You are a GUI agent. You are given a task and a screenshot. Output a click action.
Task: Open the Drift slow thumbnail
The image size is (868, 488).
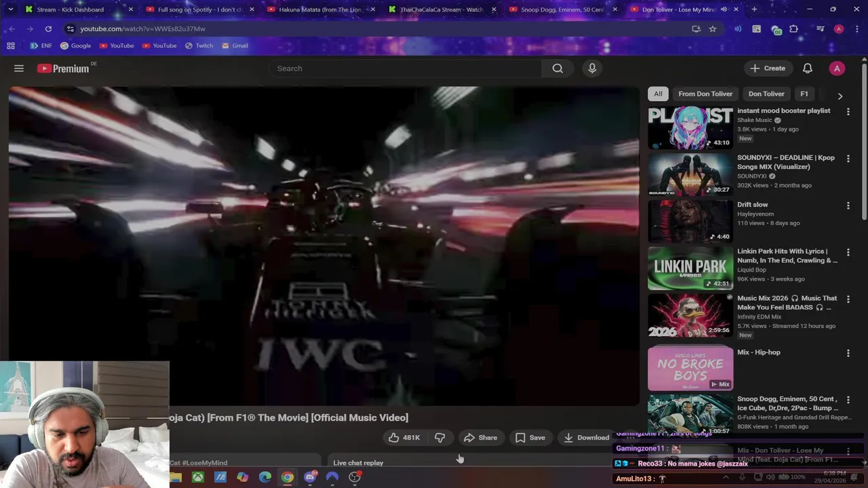(x=690, y=221)
